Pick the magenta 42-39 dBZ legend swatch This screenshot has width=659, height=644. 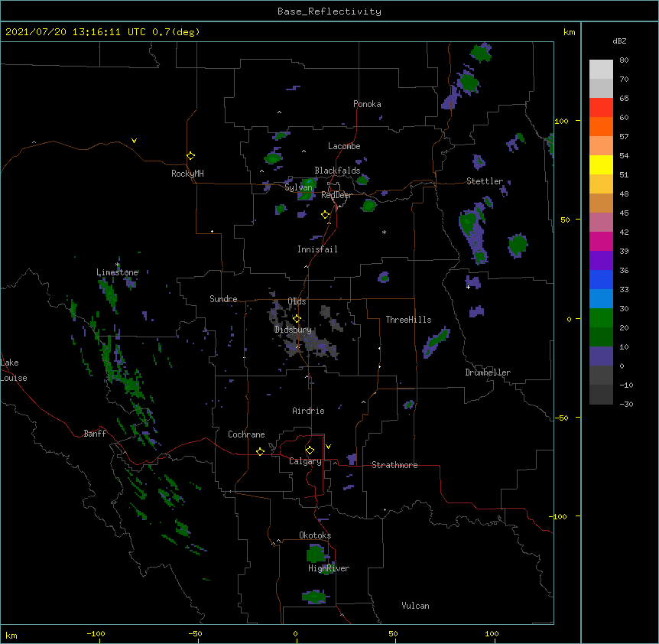point(601,241)
